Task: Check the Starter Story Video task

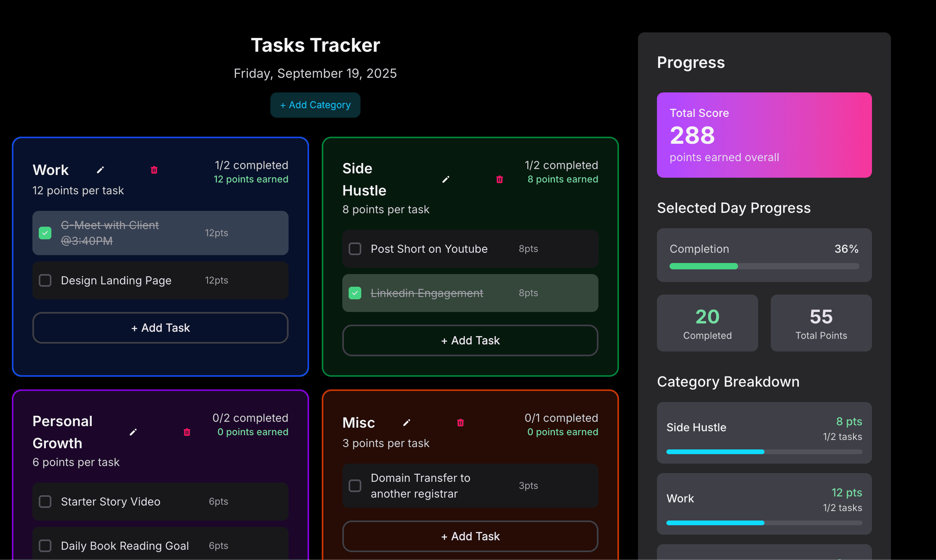Action: click(x=45, y=502)
